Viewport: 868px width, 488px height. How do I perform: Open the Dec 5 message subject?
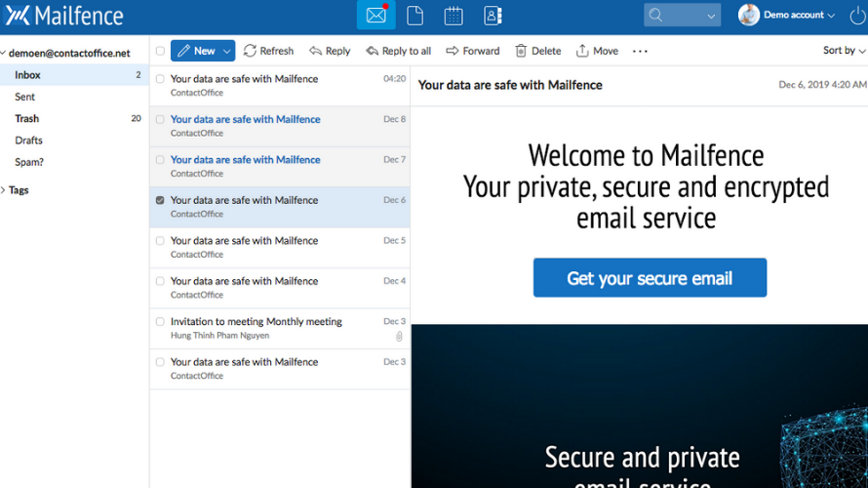click(244, 240)
